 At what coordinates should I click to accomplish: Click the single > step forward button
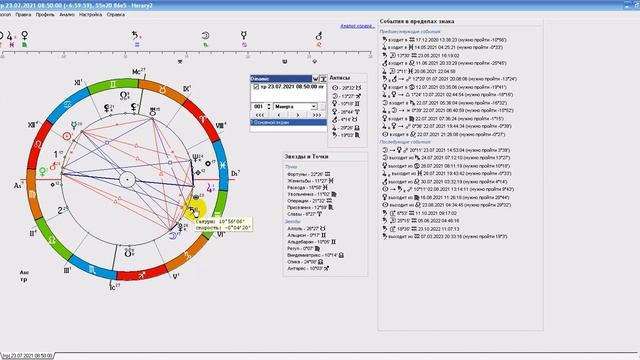point(298,115)
